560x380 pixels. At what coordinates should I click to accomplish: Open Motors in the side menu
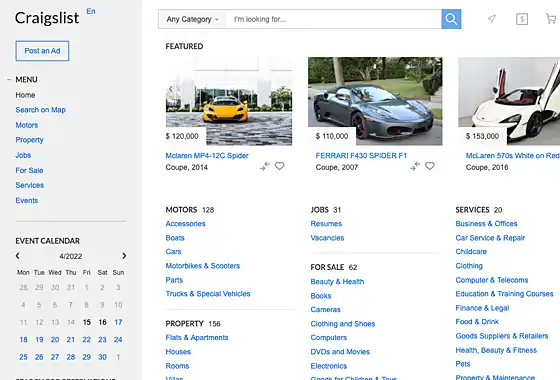coord(27,125)
